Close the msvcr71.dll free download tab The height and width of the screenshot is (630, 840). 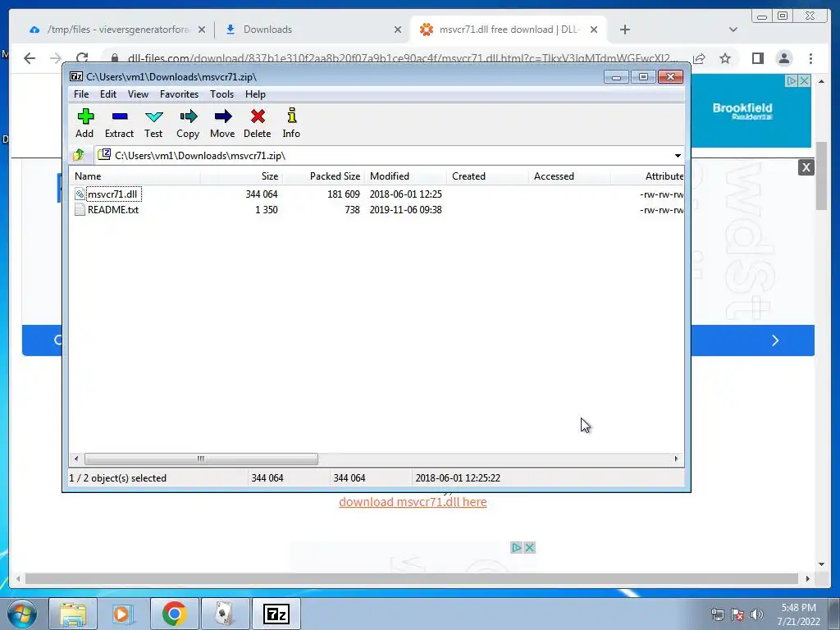(x=594, y=30)
